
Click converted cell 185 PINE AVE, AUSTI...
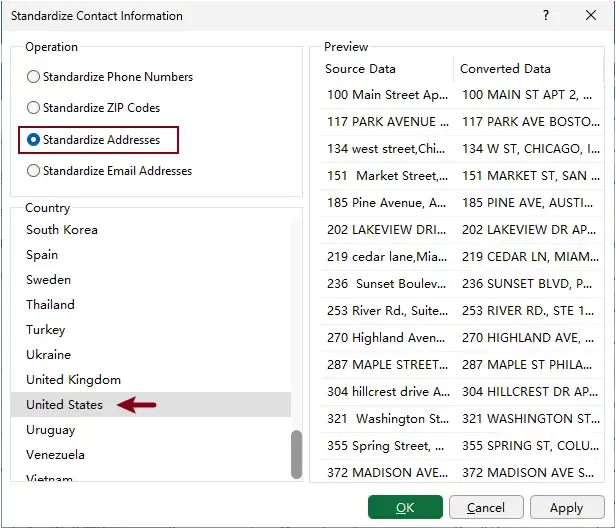[530, 203]
